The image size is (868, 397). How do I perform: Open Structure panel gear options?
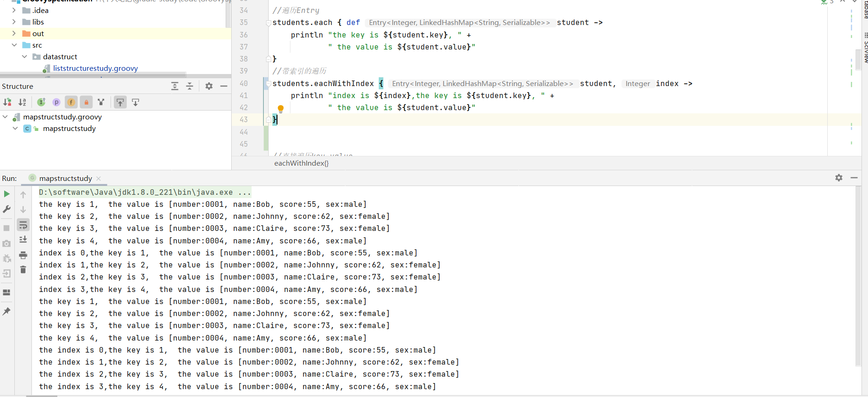pos(209,86)
